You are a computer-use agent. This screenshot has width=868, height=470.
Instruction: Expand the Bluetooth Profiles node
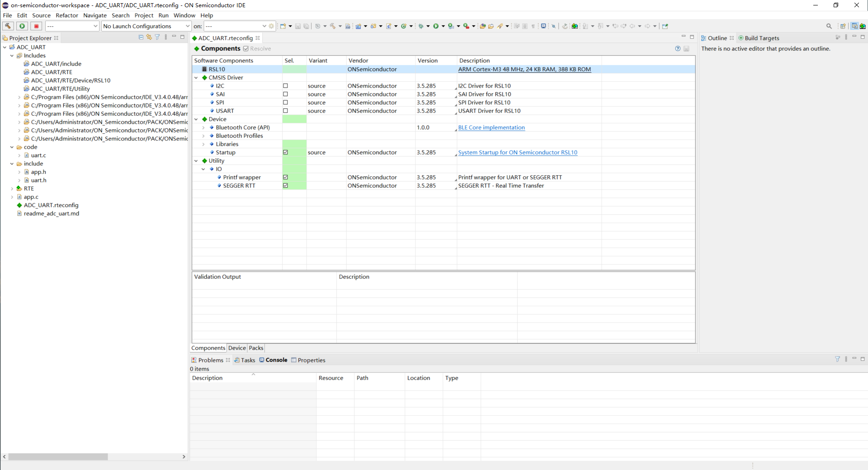[x=203, y=136]
